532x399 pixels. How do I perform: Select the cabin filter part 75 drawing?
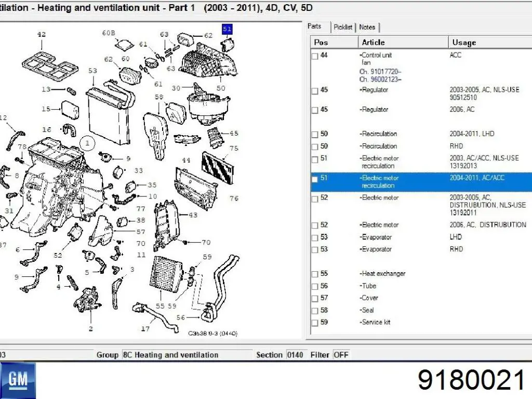point(218,168)
